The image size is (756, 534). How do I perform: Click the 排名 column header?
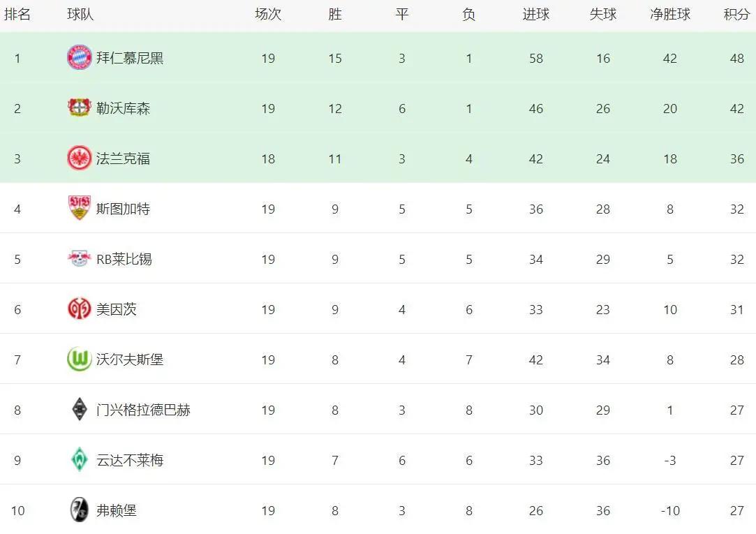pos(17,15)
